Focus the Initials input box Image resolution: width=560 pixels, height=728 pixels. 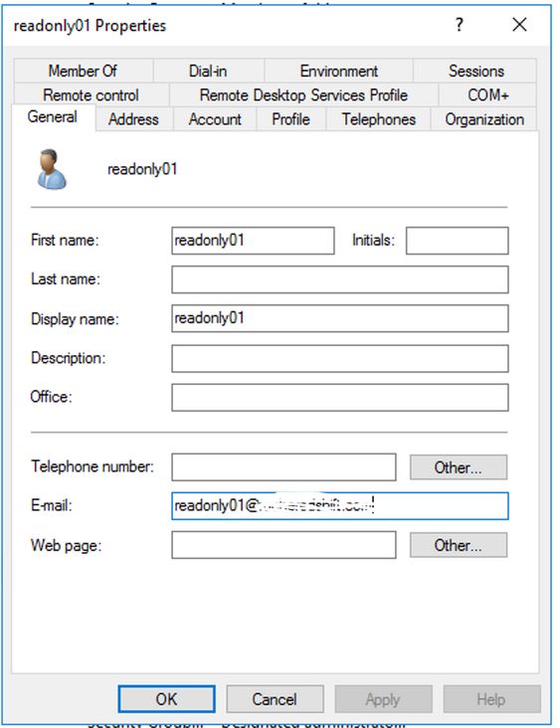[457, 241]
